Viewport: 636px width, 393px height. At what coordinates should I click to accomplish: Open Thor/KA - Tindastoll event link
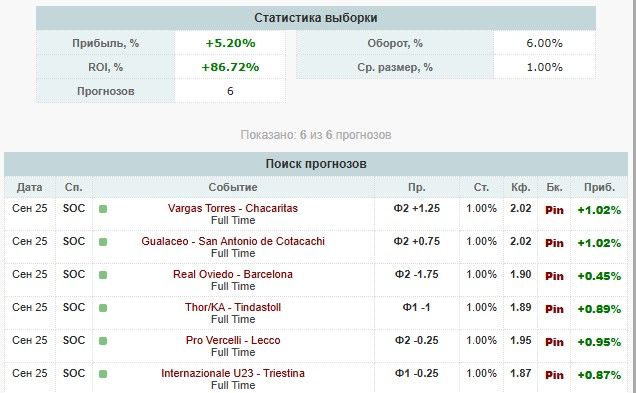click(233, 307)
